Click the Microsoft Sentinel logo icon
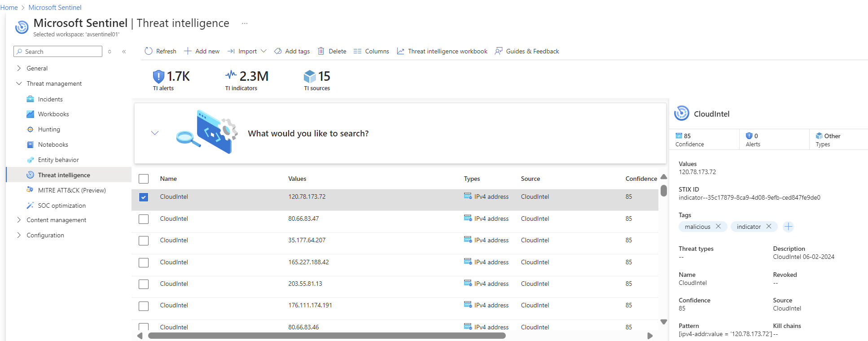Image resolution: width=868 pixels, height=341 pixels. pyautogui.click(x=22, y=27)
